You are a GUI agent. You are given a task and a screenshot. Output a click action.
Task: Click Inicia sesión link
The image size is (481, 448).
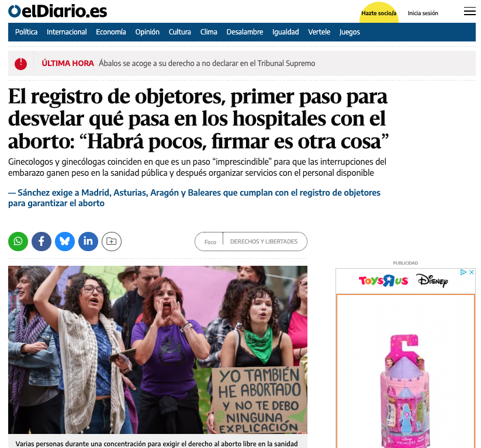click(423, 13)
